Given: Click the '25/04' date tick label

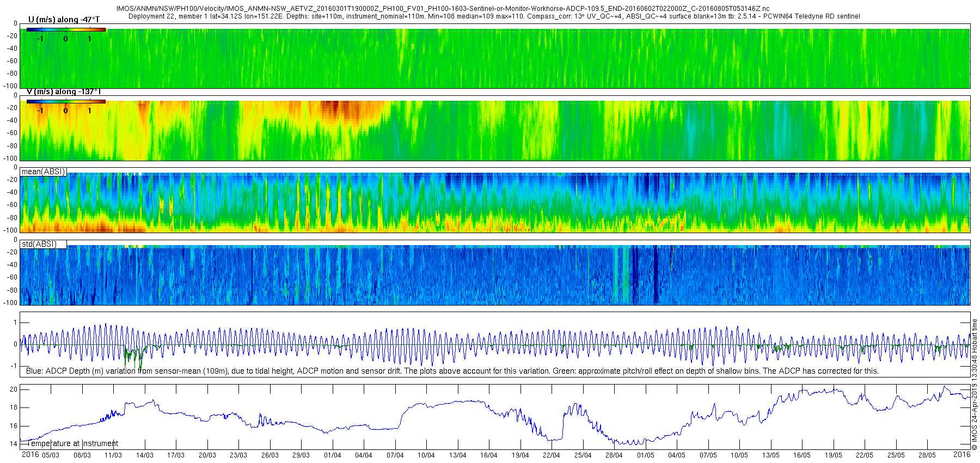Looking at the screenshot, I should 583,455.
